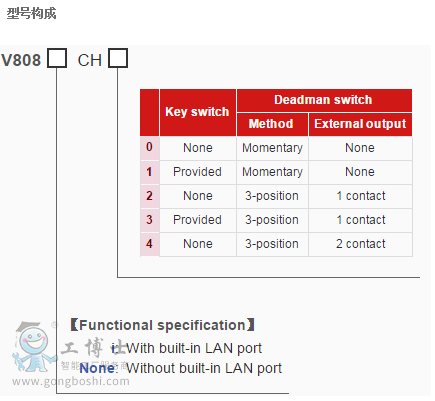Click the 型号构成 title
Image resolution: width=435 pixels, height=401 pixels.
tap(31, 13)
